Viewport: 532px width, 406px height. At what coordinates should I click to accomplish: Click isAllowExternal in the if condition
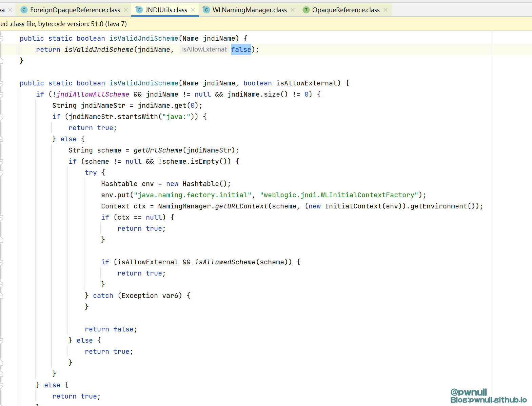point(148,262)
